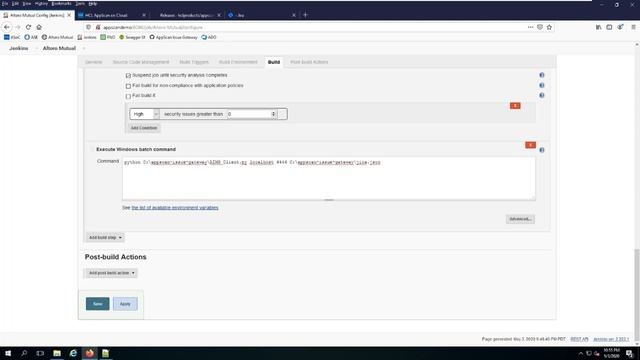Viewport: 640px width, 360px height.
Task: Open Add build step dropdown
Action: [x=105, y=238]
